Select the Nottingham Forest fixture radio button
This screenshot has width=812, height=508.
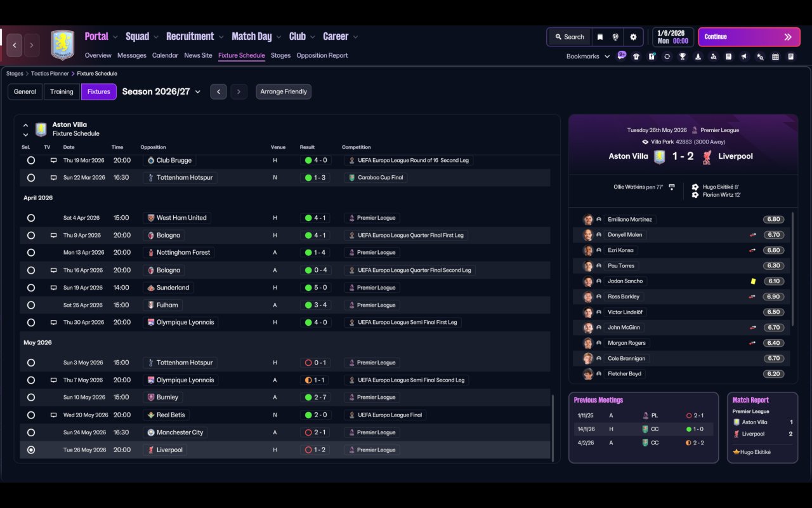pyautogui.click(x=30, y=253)
